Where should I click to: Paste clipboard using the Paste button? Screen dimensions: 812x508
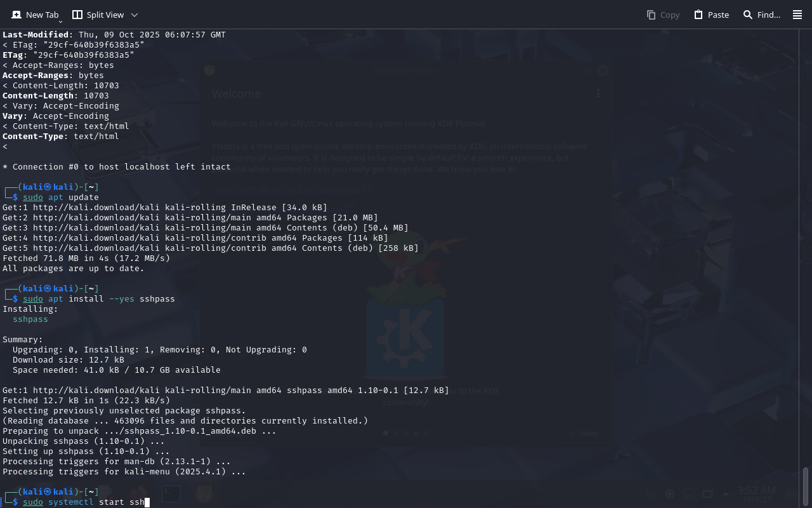point(711,15)
